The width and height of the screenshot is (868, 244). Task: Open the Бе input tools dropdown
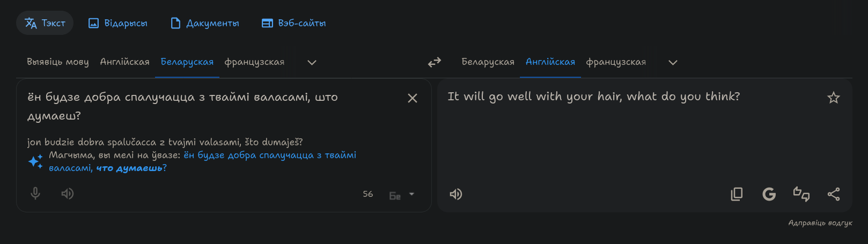[x=402, y=195]
